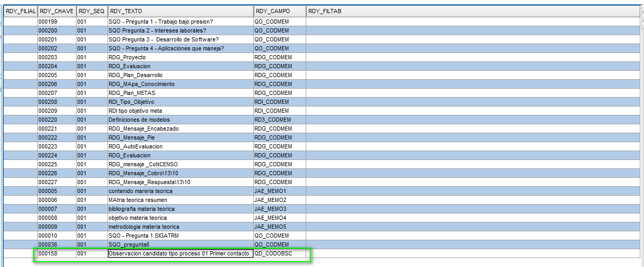Select the RD3_CODMEM field cell
This screenshot has height=267, width=644.
280,120
